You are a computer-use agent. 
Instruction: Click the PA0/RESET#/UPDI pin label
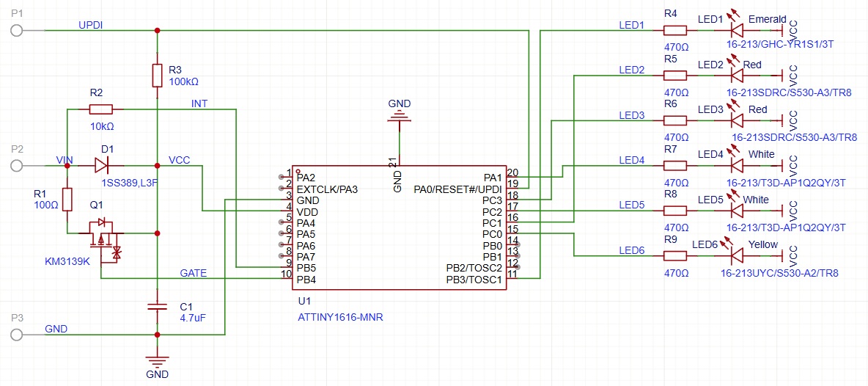457,189
